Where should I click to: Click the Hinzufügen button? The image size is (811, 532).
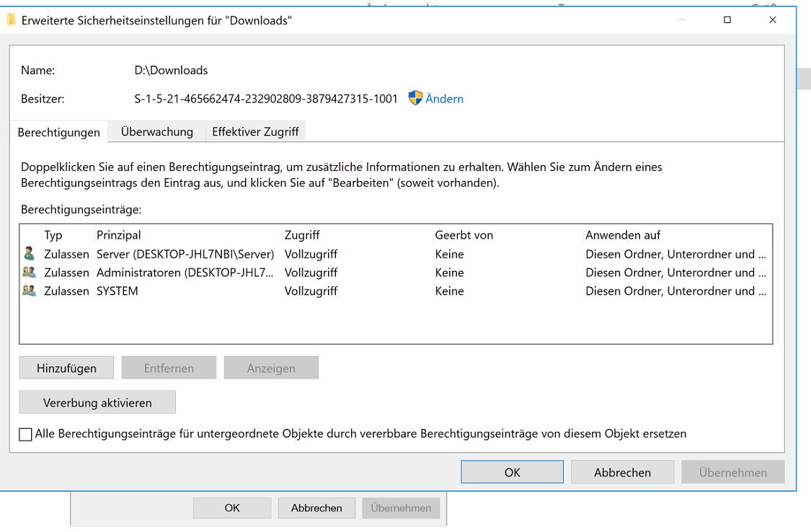[x=66, y=368]
